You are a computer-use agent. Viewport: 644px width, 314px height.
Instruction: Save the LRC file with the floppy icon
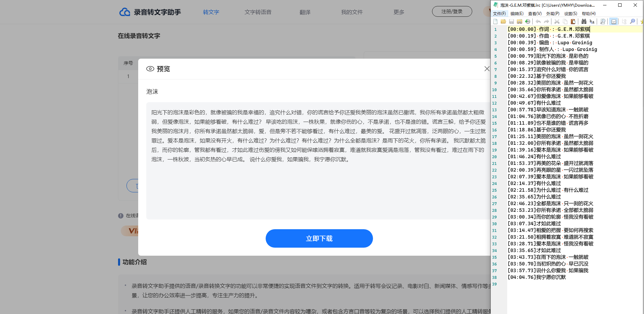tap(512, 21)
